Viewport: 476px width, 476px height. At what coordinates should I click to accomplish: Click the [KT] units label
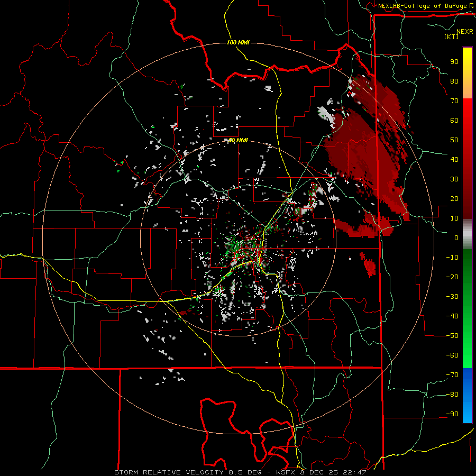(x=451, y=36)
